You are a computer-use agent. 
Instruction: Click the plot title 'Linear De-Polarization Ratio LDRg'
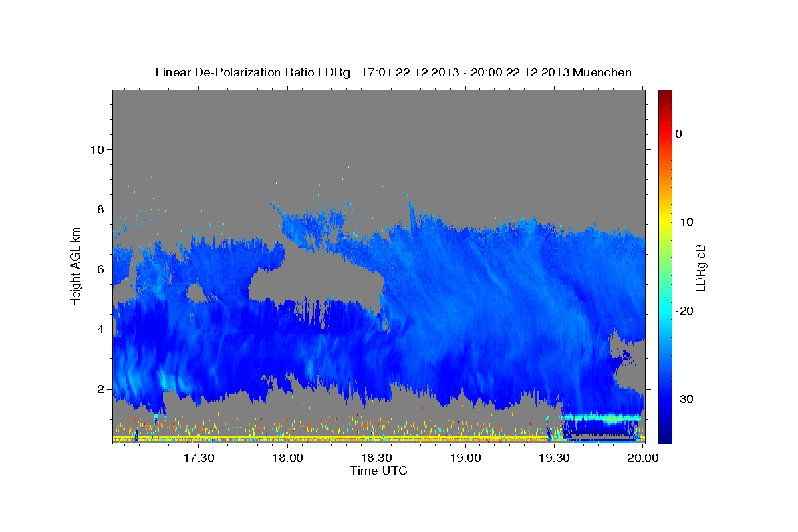coord(253,72)
